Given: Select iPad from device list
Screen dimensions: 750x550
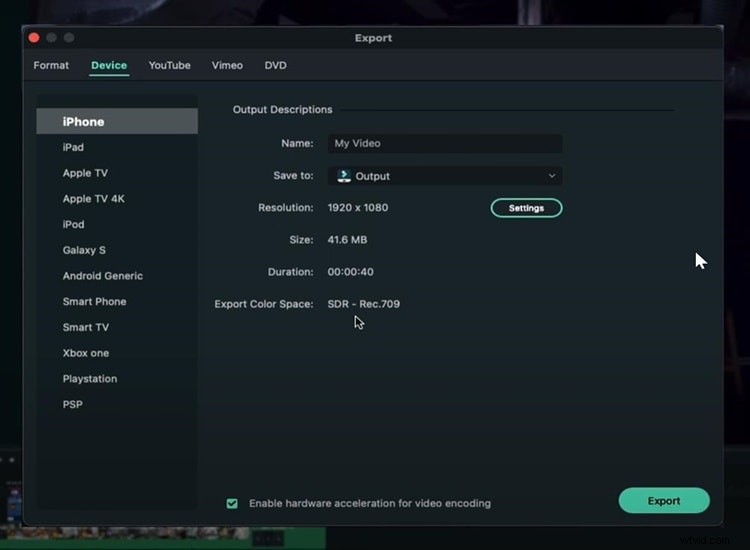Looking at the screenshot, I should (x=73, y=147).
